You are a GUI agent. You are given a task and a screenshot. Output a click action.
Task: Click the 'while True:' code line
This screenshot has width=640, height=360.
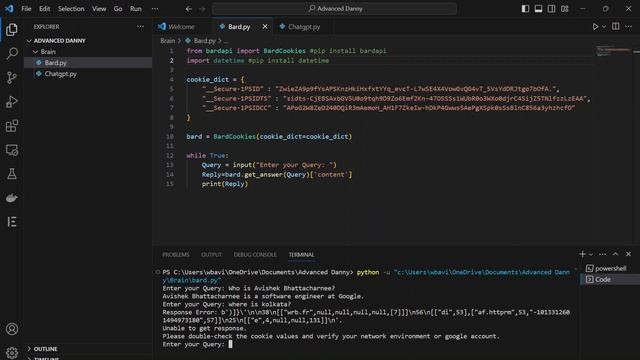[207, 156]
